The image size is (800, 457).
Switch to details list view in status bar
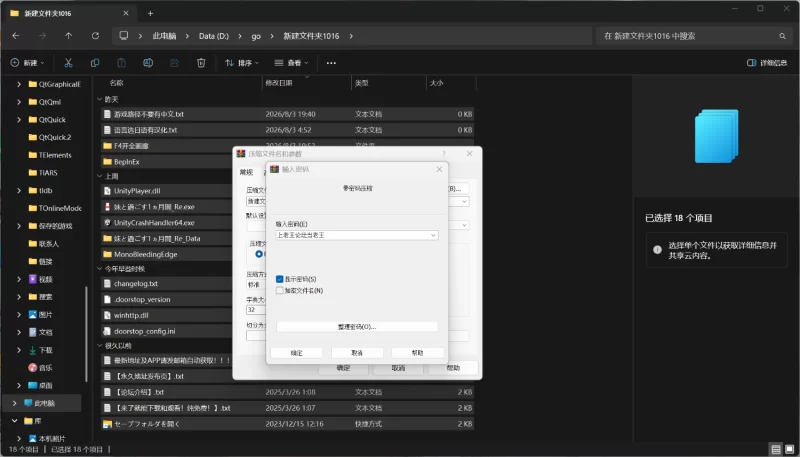tap(776, 449)
